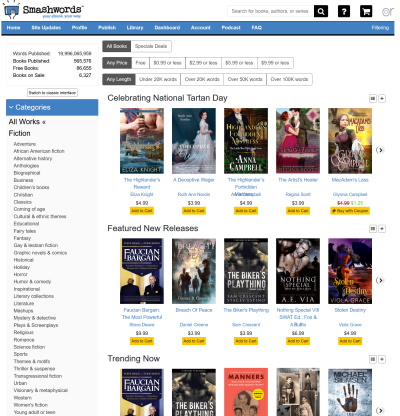Open the Historical category
The image size is (400, 416).
[24, 260]
